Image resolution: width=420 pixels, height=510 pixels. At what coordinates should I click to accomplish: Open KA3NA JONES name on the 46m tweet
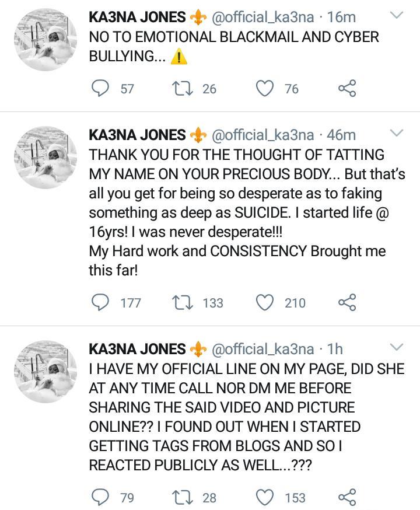[137, 135]
